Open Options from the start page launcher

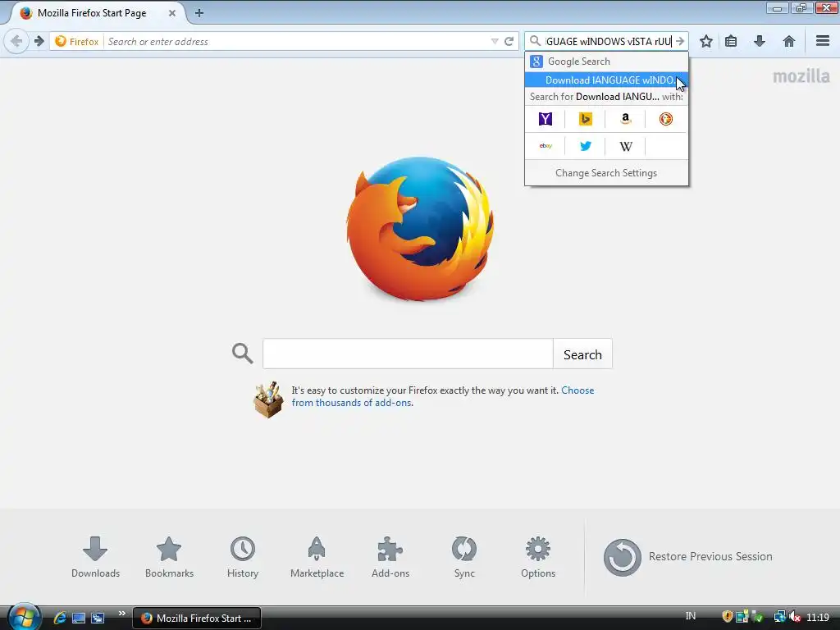coord(538,557)
